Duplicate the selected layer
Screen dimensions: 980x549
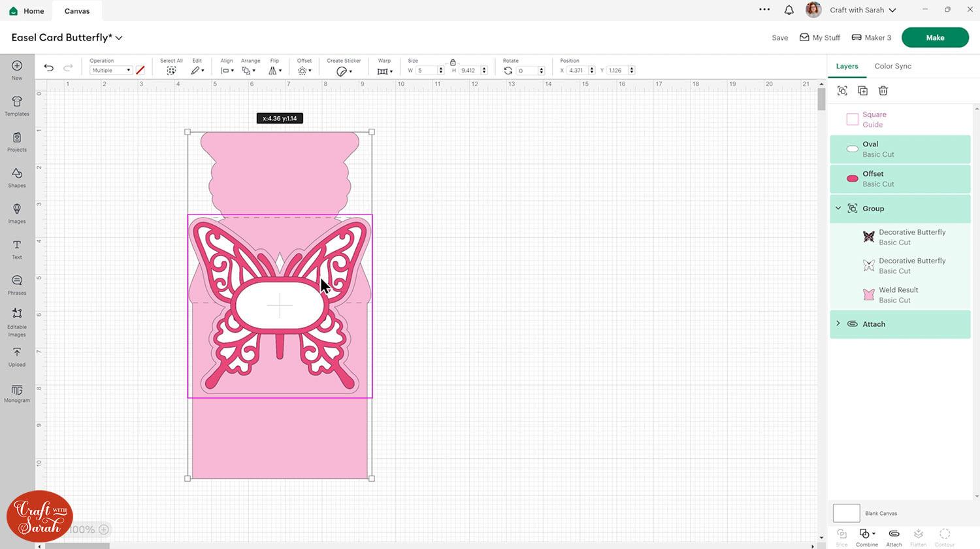coord(862,91)
